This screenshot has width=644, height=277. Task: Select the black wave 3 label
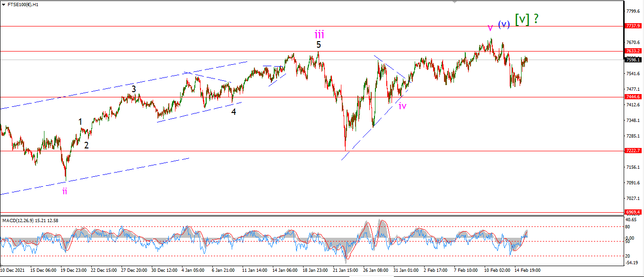[134, 89]
